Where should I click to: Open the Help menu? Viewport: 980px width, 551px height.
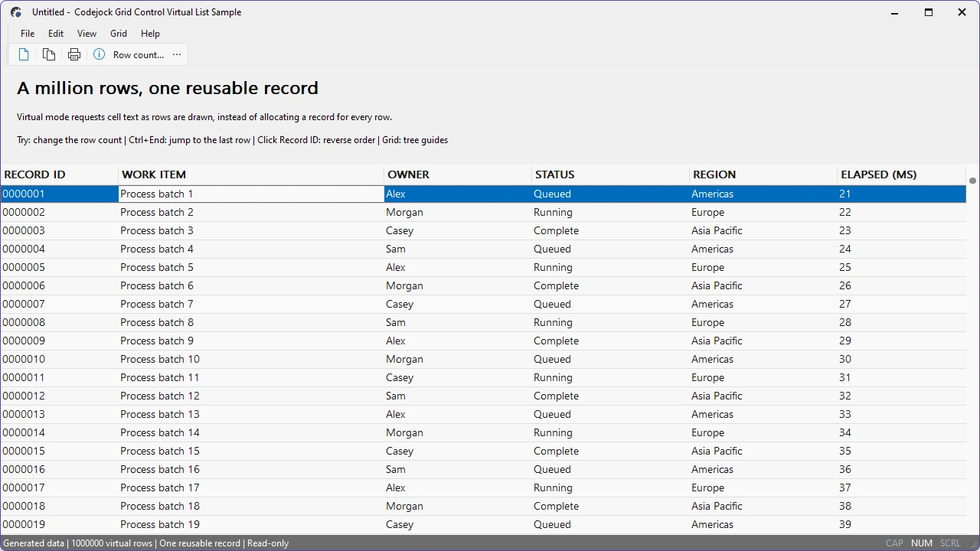[150, 34]
